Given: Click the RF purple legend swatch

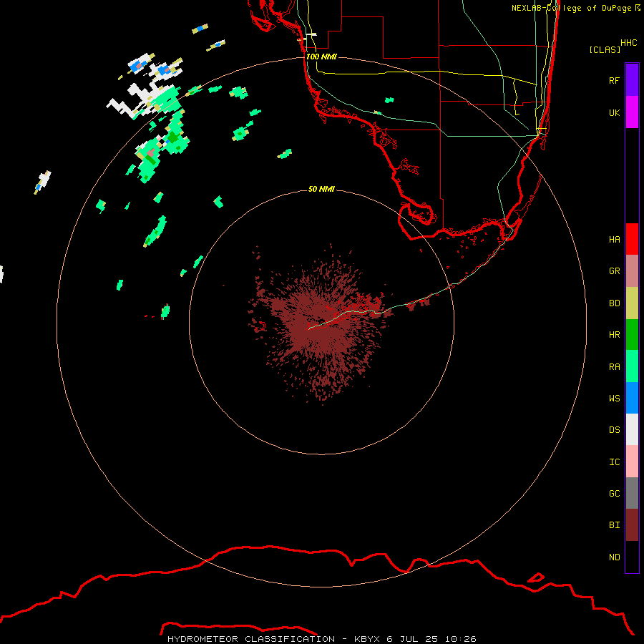Looking at the screenshot, I should [632, 80].
